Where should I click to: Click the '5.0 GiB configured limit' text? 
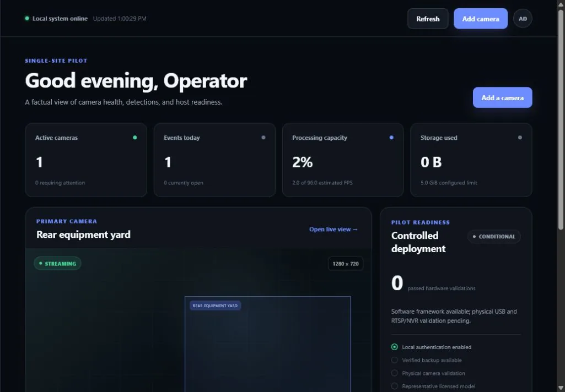tap(449, 183)
